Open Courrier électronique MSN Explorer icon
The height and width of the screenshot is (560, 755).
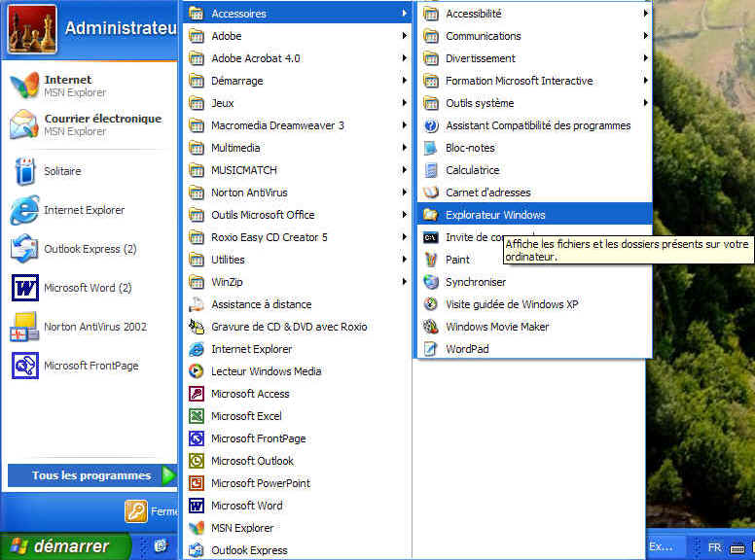pos(24,124)
